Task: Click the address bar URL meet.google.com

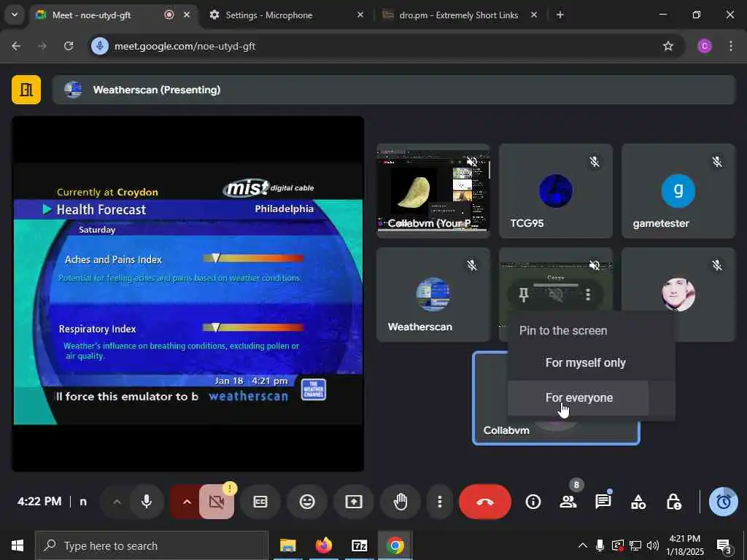Action: (185, 46)
